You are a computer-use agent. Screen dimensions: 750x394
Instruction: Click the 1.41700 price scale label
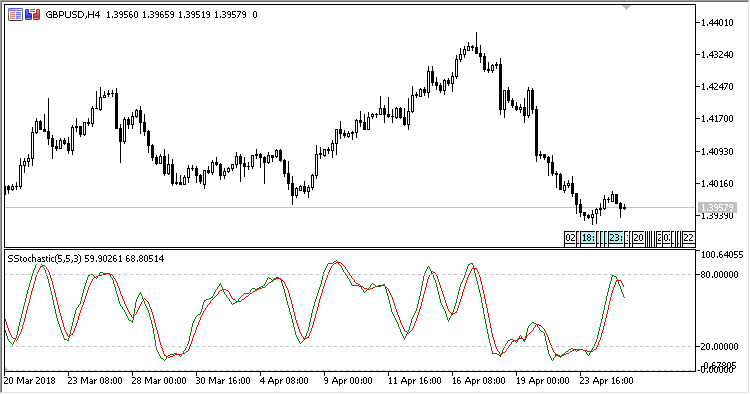click(717, 119)
